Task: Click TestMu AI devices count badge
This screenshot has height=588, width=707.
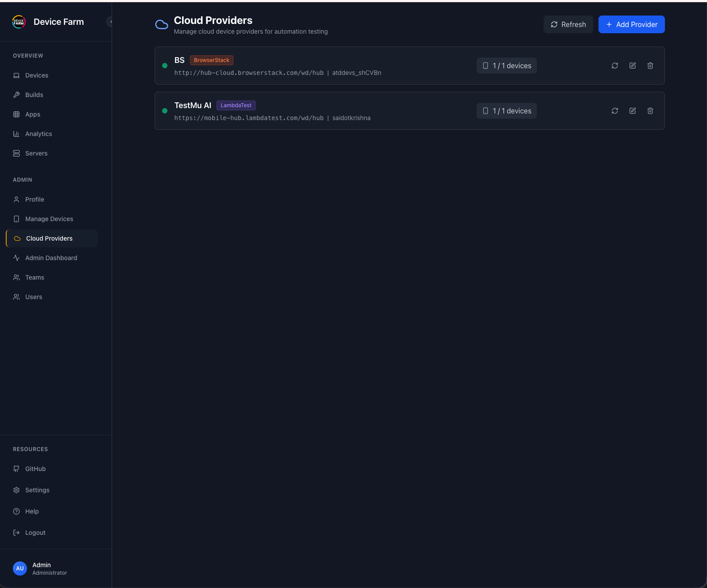Action: pos(506,111)
